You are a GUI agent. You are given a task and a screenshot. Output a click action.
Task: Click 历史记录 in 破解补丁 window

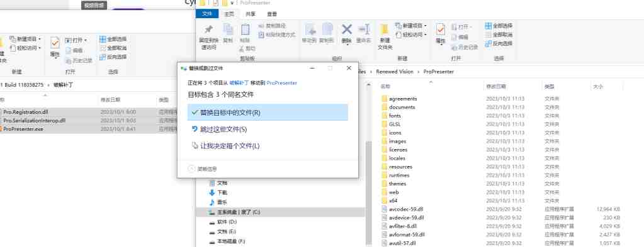click(79, 61)
